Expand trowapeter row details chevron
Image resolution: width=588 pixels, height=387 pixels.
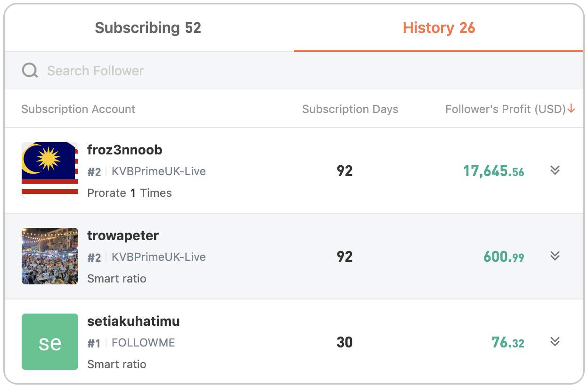tap(555, 256)
